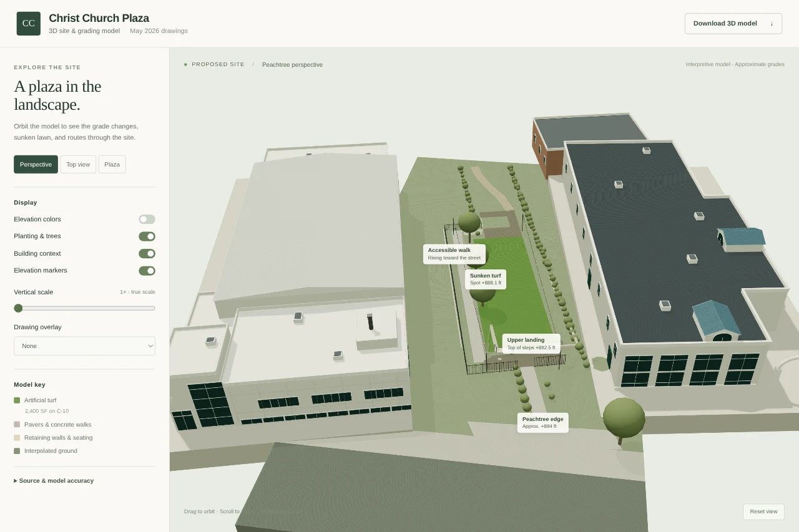The width and height of the screenshot is (799, 532).
Task: Click the Retaining walls & seating swatch
Action: click(17, 438)
